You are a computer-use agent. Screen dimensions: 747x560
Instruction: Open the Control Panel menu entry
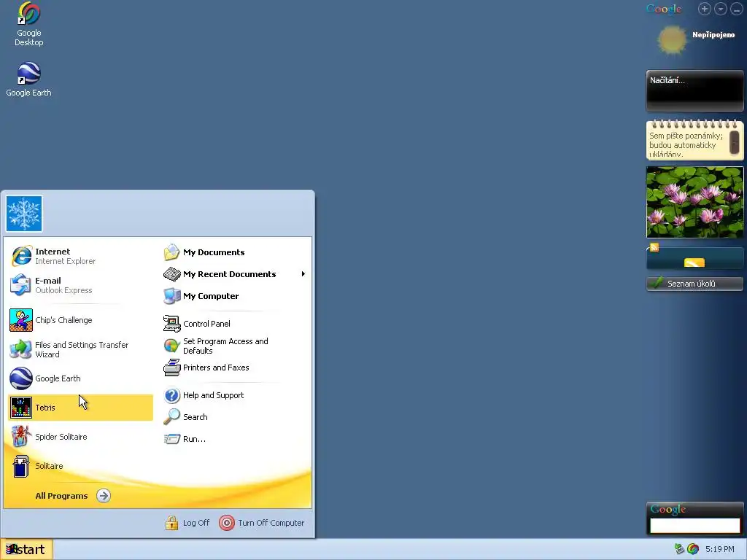pos(234,324)
